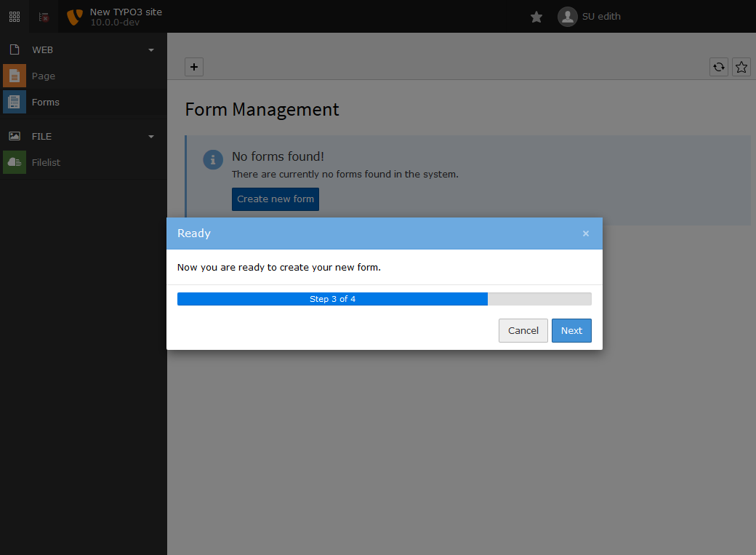756x555 pixels.
Task: Click the info icon in the notice box
Action: (x=212, y=159)
